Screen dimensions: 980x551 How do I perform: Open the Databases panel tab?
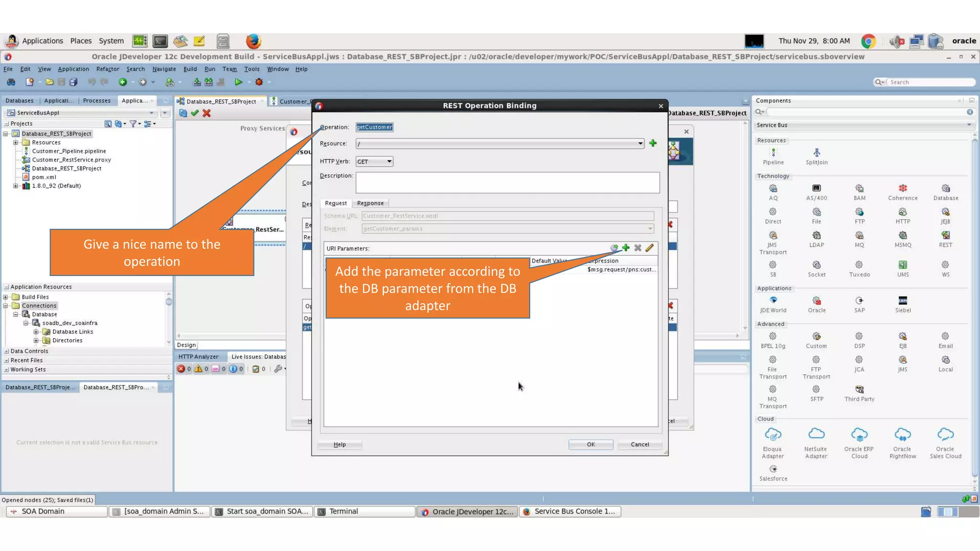[x=20, y=100]
